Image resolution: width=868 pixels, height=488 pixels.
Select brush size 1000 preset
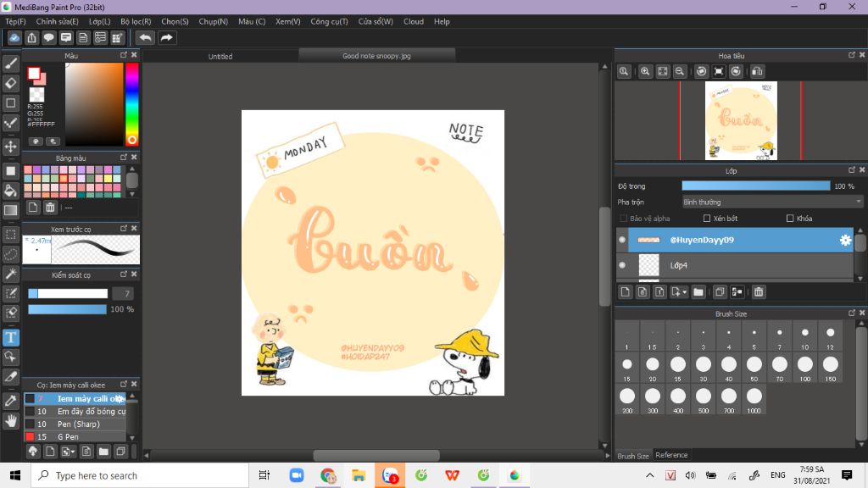tap(754, 399)
